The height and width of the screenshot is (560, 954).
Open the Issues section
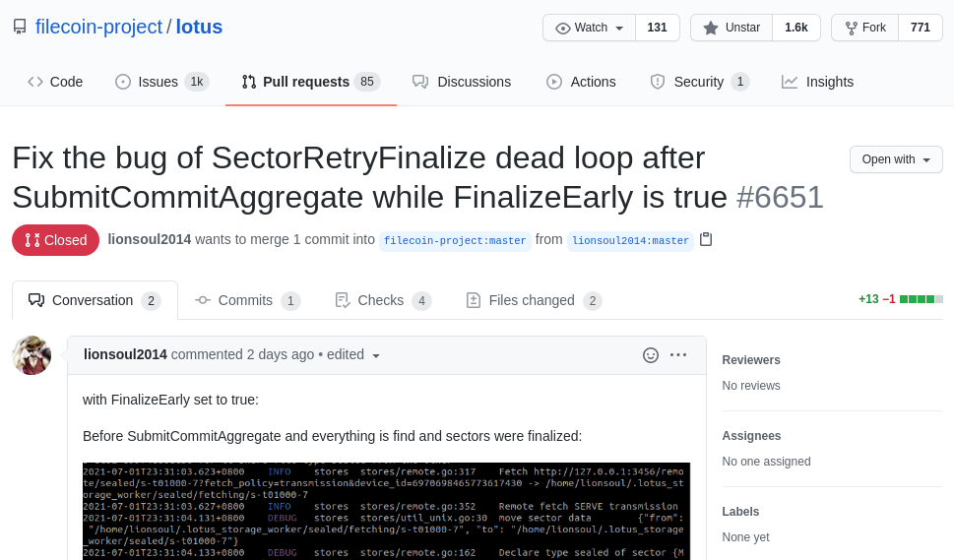[x=161, y=82]
